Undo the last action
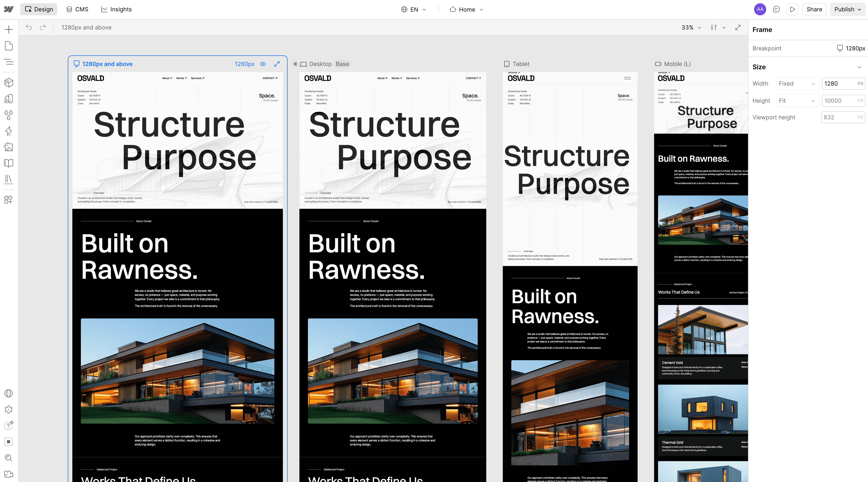This screenshot has width=868, height=482. click(29, 27)
